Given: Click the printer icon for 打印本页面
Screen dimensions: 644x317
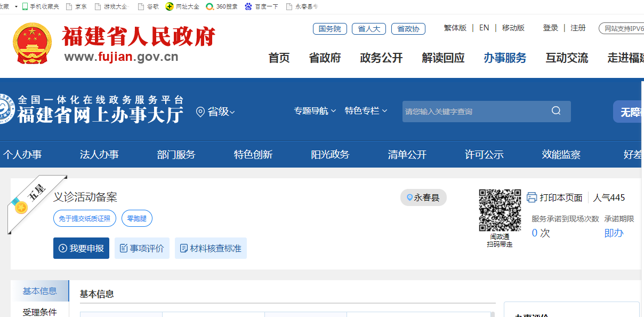Looking at the screenshot, I should [x=532, y=197].
